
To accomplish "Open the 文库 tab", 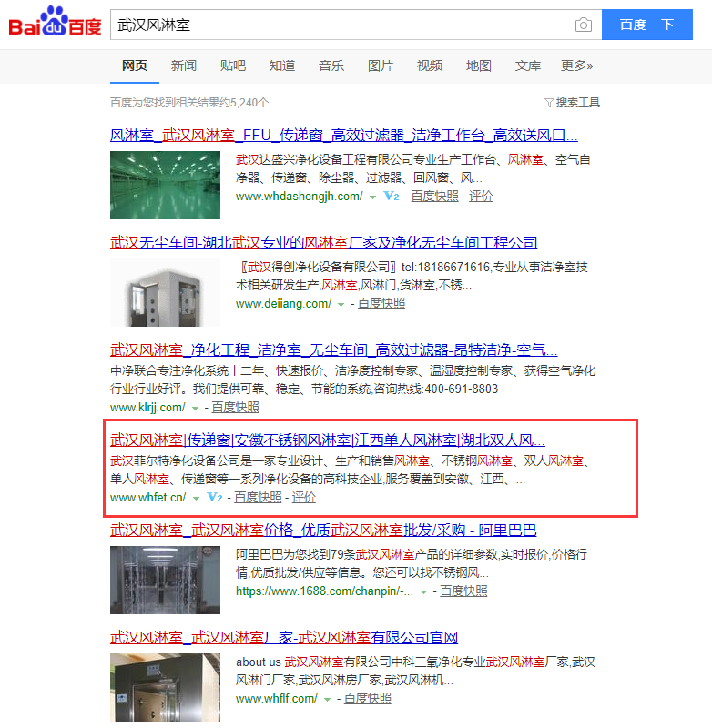I will point(528,66).
